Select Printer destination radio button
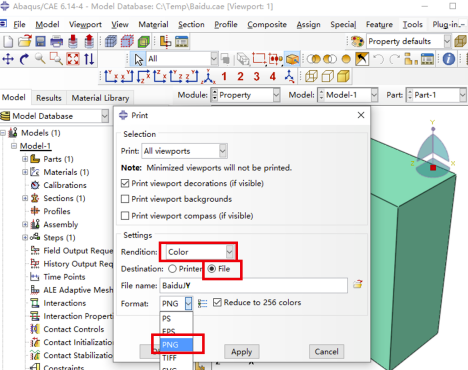The width and height of the screenshot is (468, 370). (172, 269)
